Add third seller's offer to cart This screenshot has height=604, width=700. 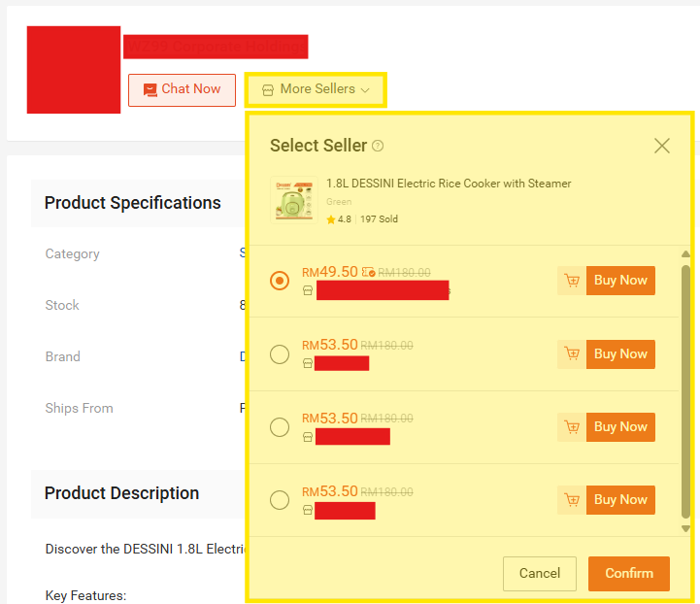572,427
